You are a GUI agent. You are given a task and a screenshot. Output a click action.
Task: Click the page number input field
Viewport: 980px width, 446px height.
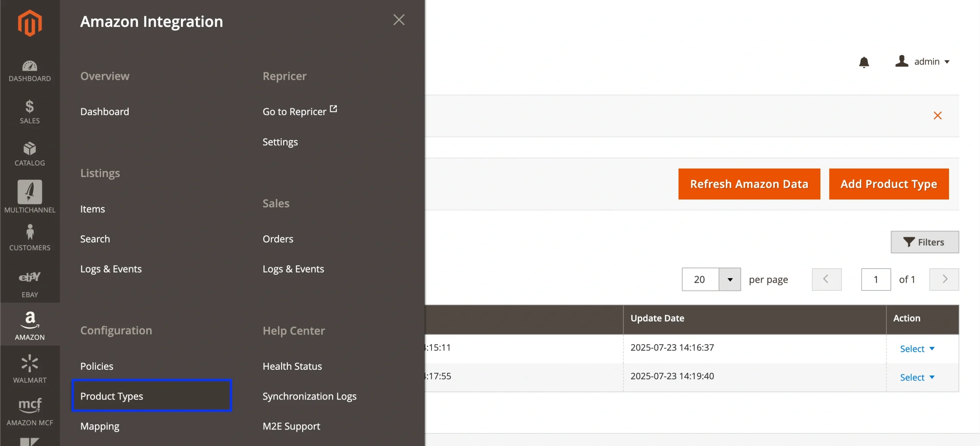pyautogui.click(x=875, y=279)
